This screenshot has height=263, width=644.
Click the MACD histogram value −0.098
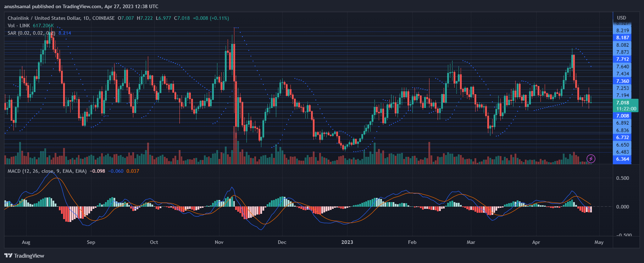[98, 171]
